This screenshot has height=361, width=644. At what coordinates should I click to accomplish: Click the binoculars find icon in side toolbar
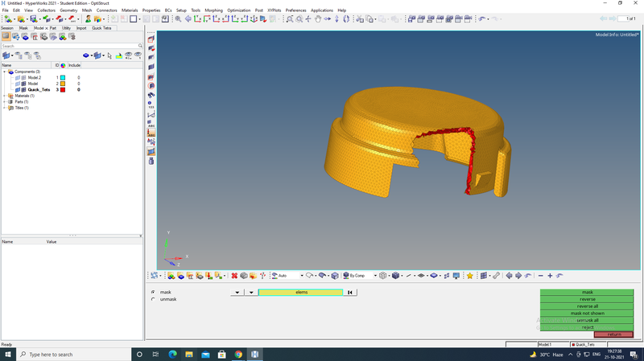(151, 95)
